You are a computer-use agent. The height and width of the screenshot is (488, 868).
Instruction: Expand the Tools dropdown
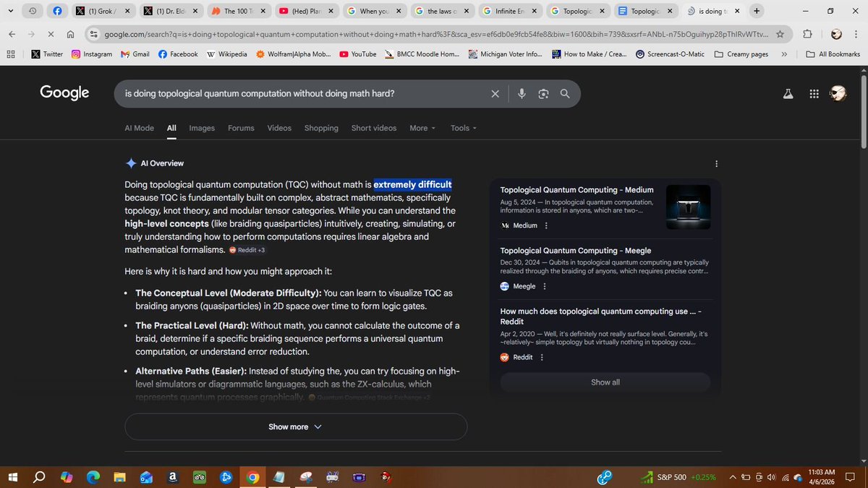[x=464, y=128]
